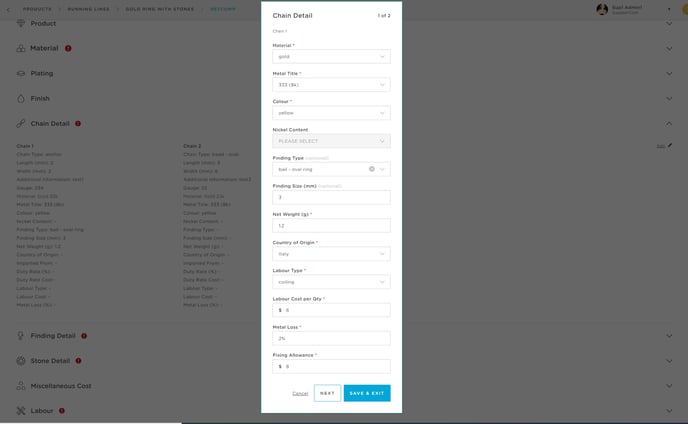Click the Plating section title

(42, 73)
